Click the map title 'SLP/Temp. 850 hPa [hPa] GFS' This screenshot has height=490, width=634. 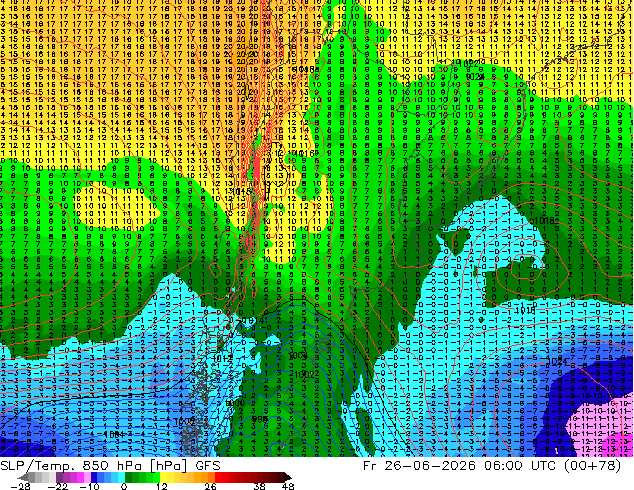110,466
